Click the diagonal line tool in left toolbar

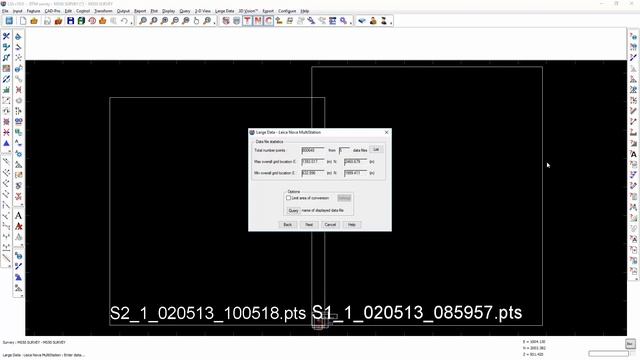pyautogui.click(x=6, y=258)
